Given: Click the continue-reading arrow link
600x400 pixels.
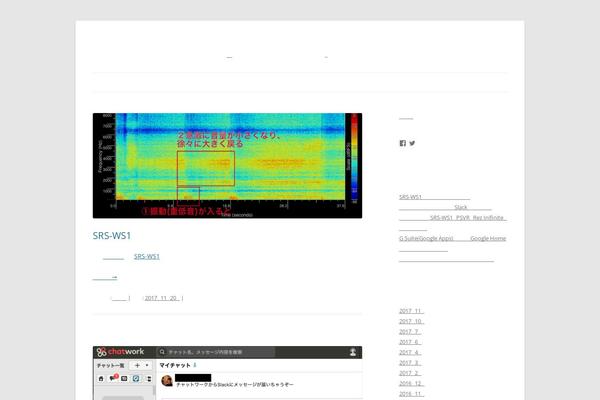Looking at the screenshot, I should (105, 277).
